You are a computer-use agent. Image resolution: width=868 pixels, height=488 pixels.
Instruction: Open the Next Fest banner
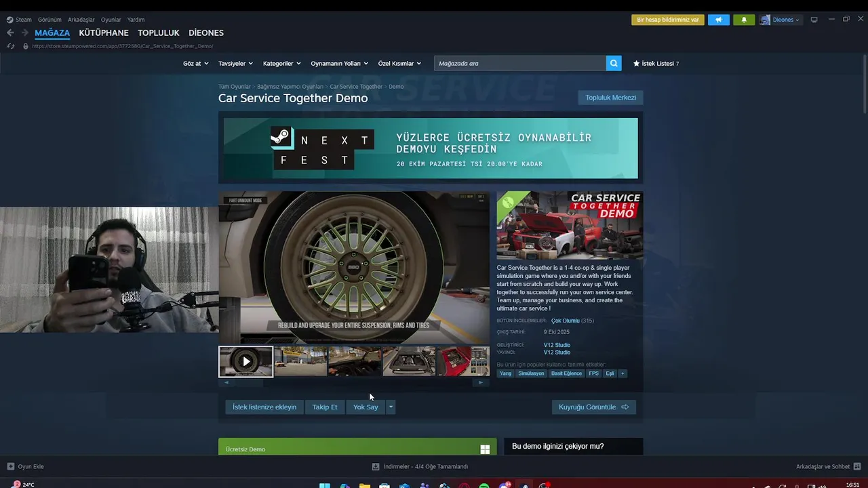point(431,148)
